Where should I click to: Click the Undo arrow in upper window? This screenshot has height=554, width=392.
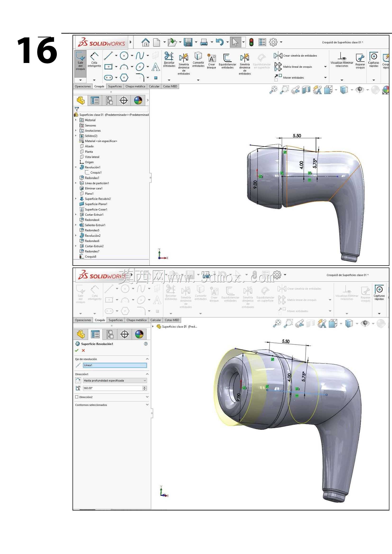[220, 42]
